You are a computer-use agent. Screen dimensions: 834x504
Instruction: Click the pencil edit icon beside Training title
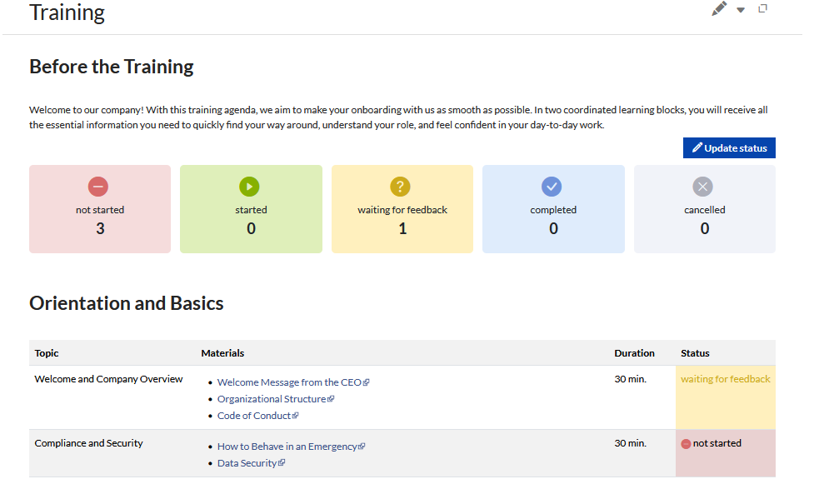click(719, 9)
